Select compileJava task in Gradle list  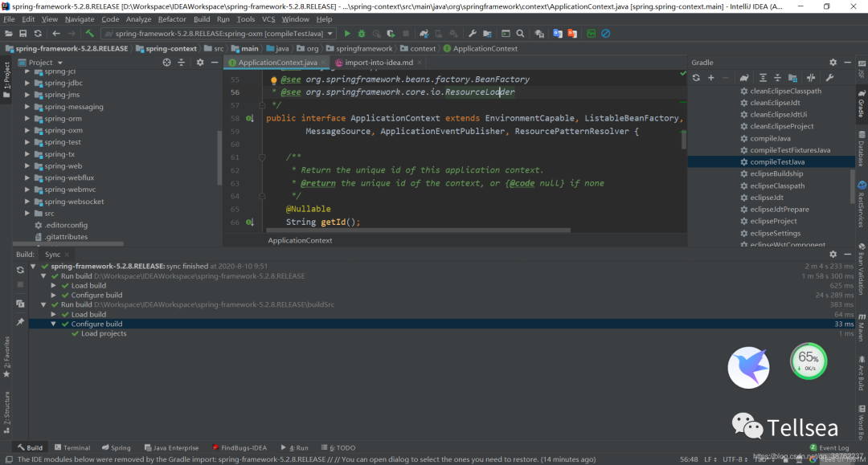(770, 138)
